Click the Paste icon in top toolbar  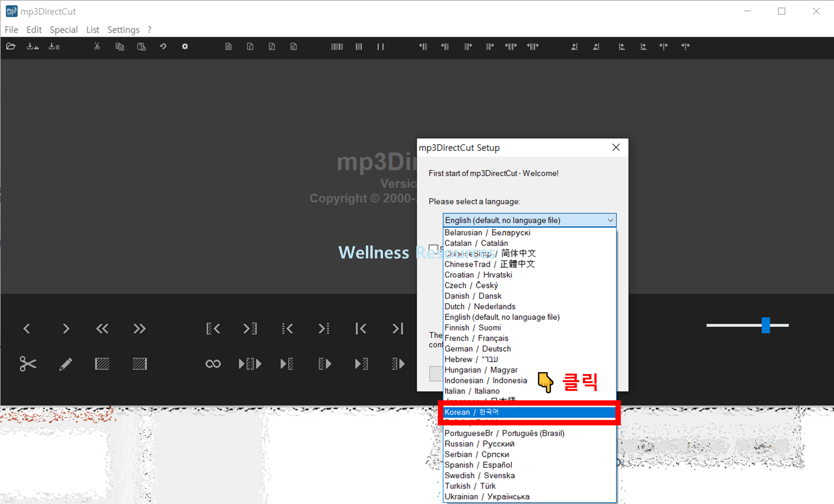click(141, 47)
